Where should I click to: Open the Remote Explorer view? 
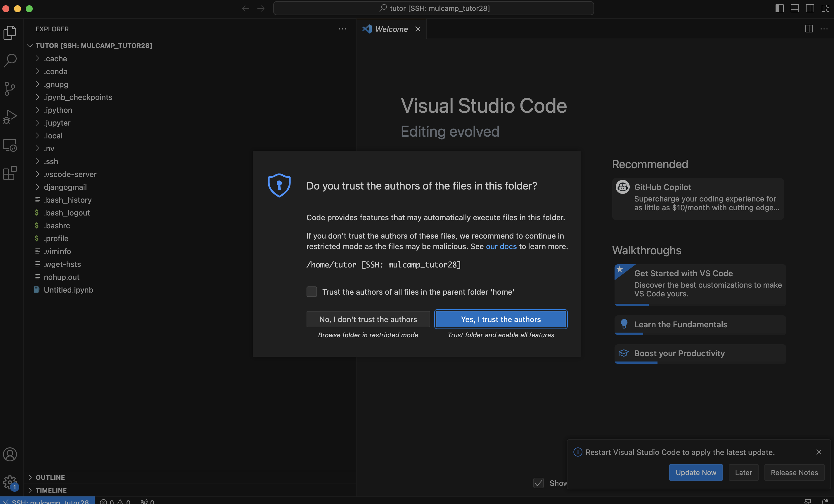tap(10, 145)
